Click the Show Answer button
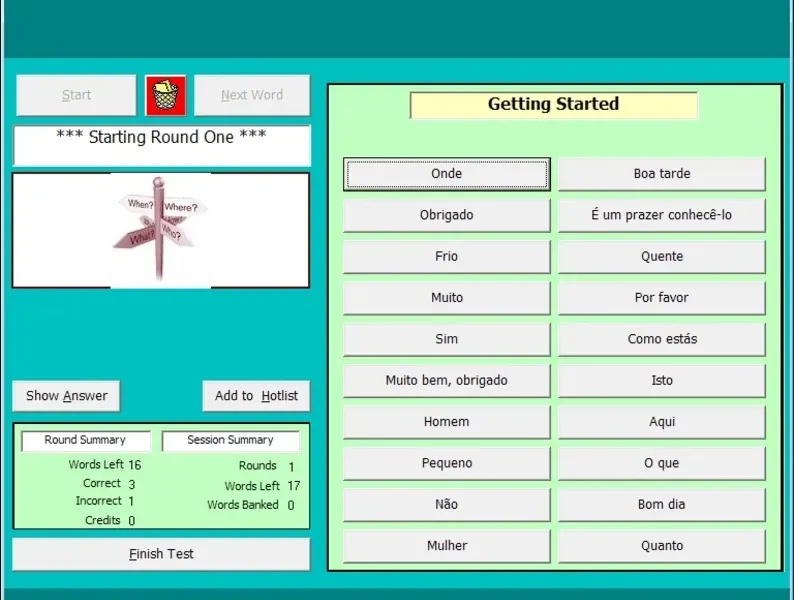 point(66,396)
